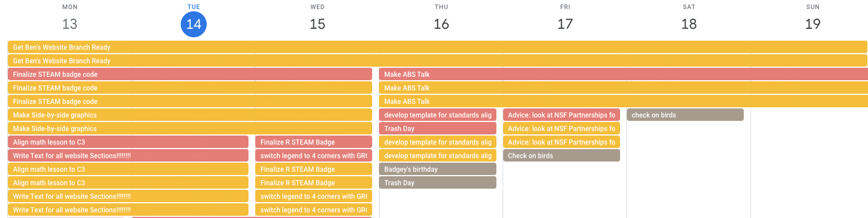Open Saturday check on birds event

click(685, 115)
